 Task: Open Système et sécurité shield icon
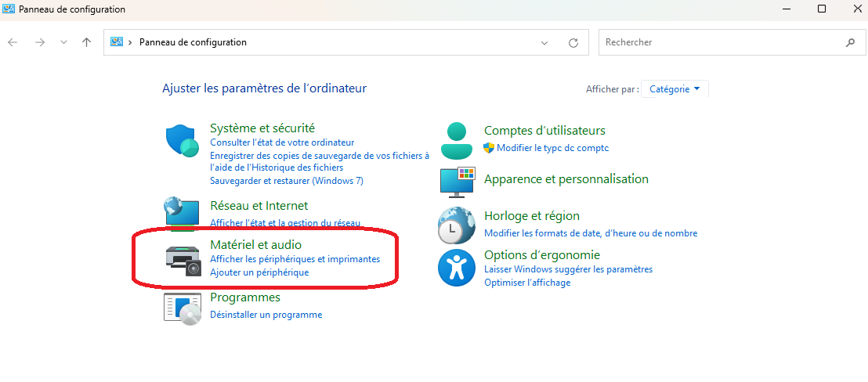click(182, 142)
